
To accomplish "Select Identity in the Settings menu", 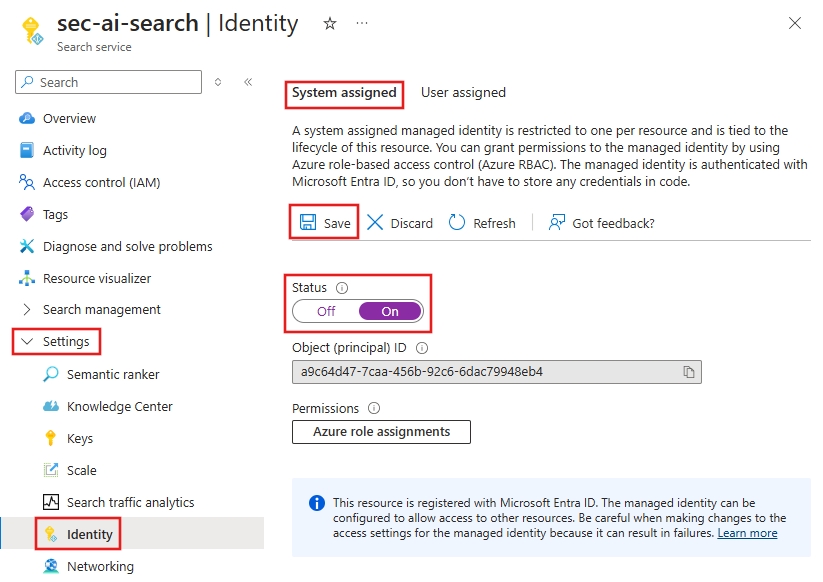I will click(89, 535).
